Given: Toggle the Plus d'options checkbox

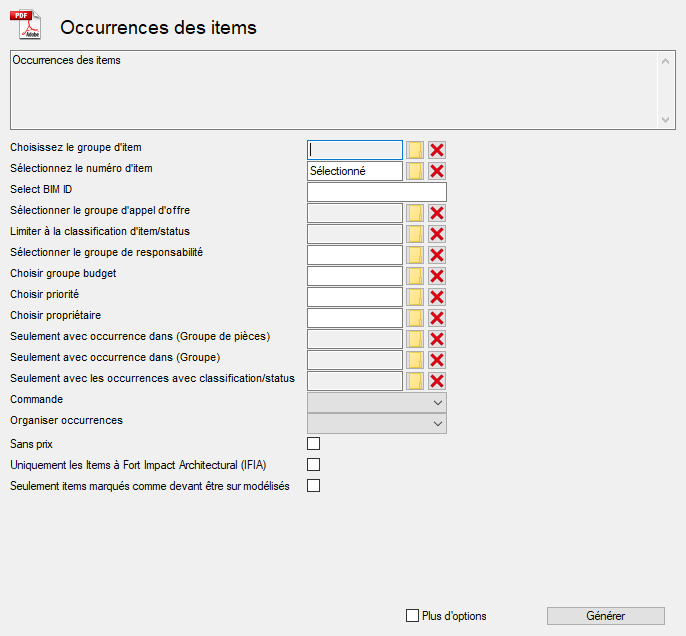Looking at the screenshot, I should point(413,616).
